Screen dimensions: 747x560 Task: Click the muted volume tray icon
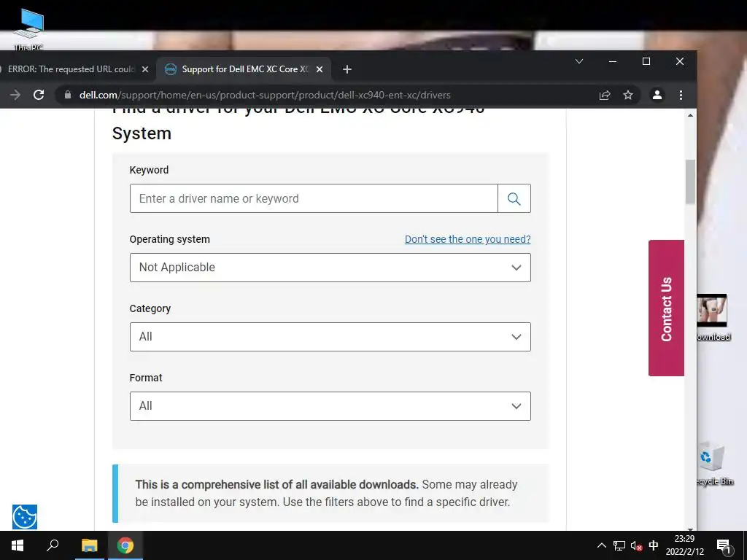pyautogui.click(x=636, y=545)
